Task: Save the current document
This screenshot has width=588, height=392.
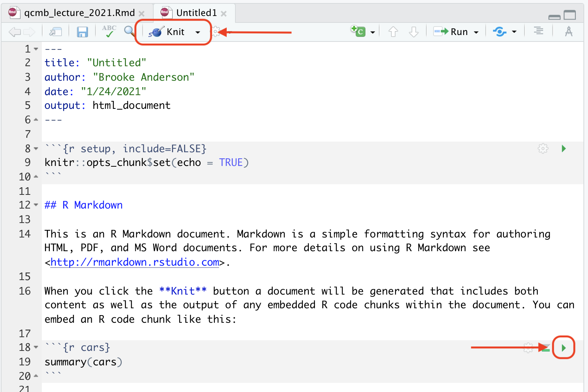Action: point(82,32)
